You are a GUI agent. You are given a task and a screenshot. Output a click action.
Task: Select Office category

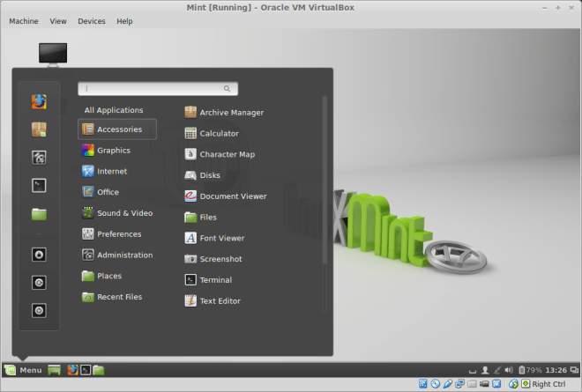click(x=101, y=192)
